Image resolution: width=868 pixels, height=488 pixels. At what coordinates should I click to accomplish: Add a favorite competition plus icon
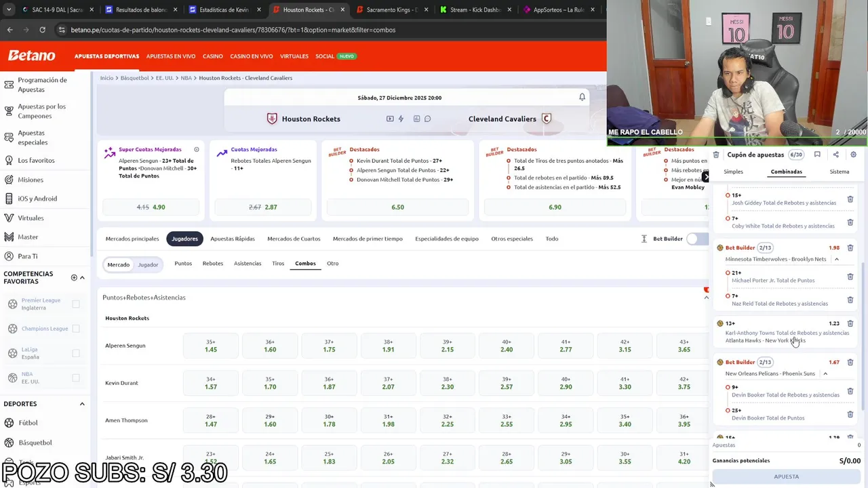[x=74, y=277]
